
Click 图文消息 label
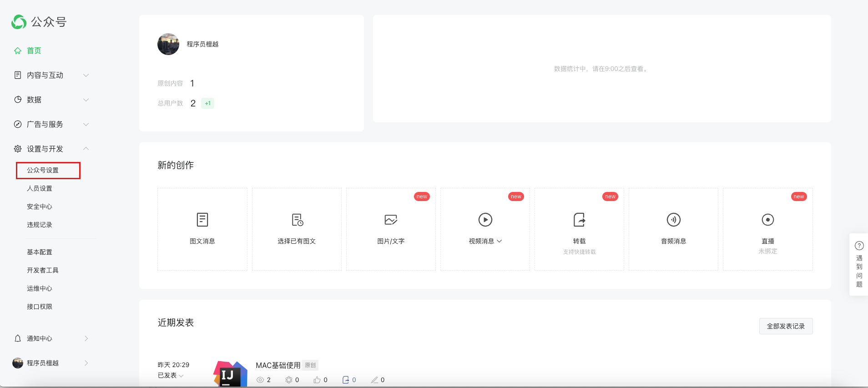[x=202, y=241]
